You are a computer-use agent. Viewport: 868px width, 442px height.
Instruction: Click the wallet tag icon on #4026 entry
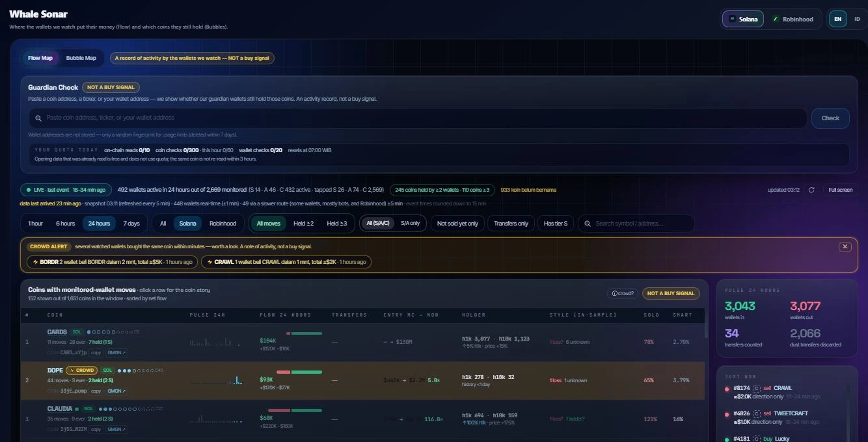(x=757, y=413)
